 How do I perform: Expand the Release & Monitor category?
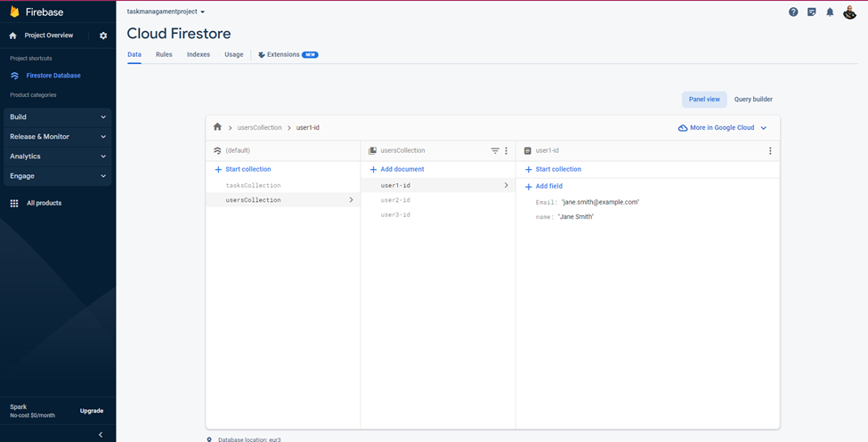tap(58, 137)
